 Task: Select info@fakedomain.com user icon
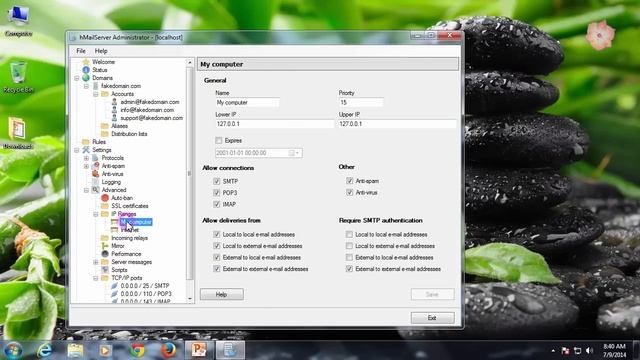114,110
